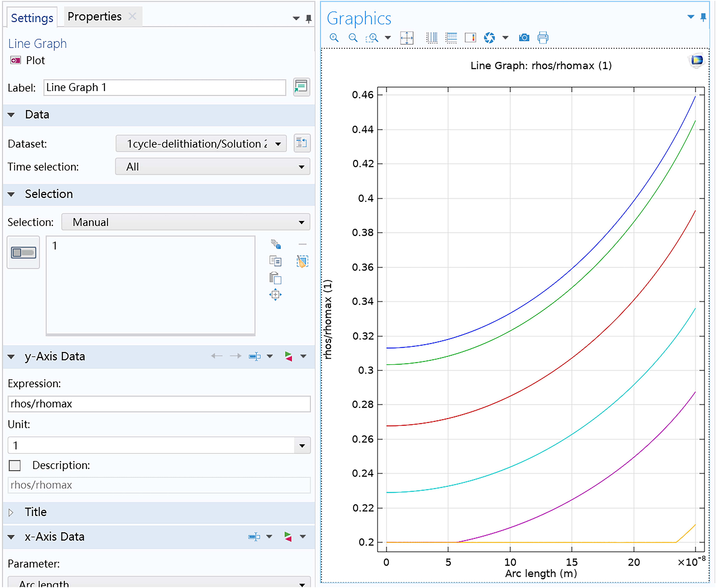The image size is (716, 588).
Task: Toggle the Activate Selection switch
Action: (x=23, y=253)
